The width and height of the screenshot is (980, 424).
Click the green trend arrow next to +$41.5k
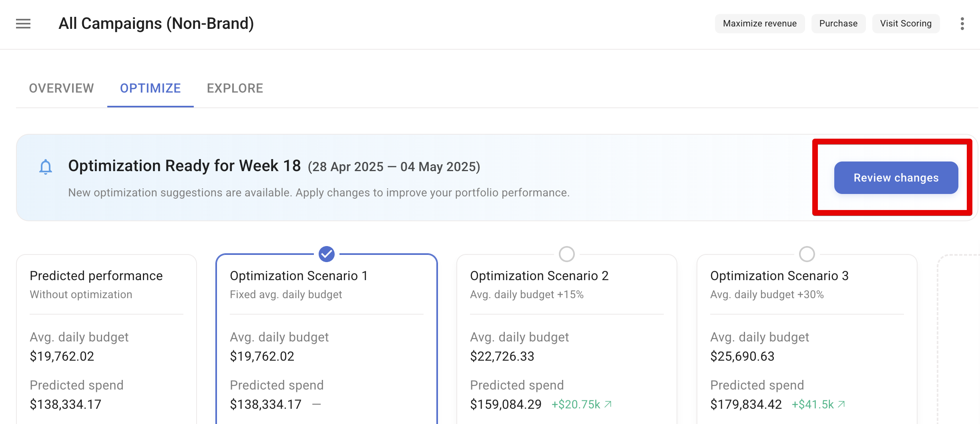tap(841, 404)
